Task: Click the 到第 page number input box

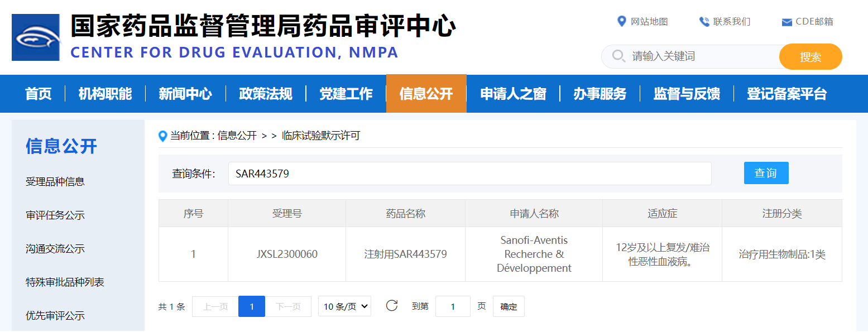Action: click(453, 306)
